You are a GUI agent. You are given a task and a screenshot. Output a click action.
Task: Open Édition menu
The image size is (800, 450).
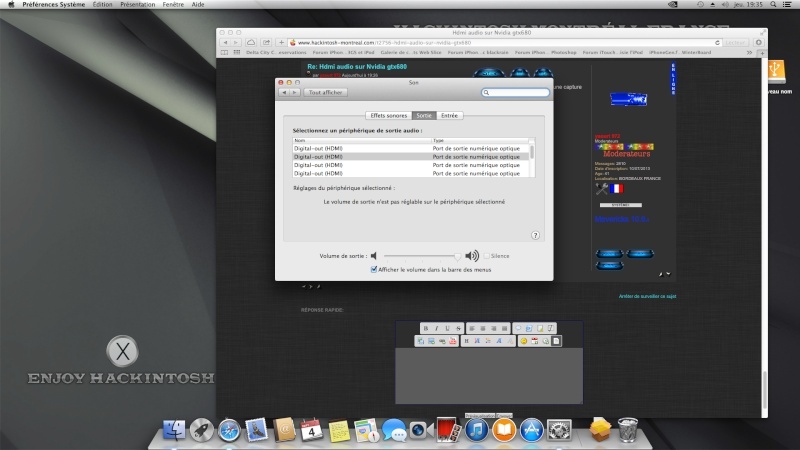pos(103,5)
